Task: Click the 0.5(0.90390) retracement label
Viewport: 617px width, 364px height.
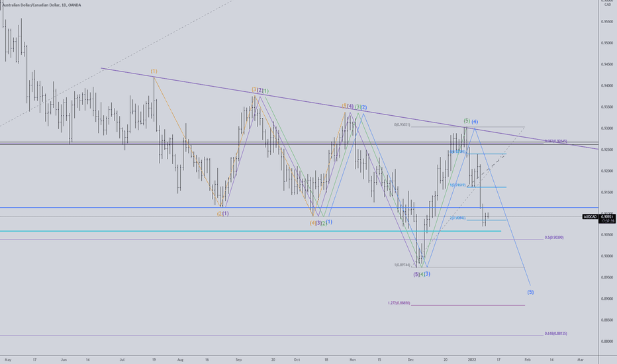Action: (554, 238)
